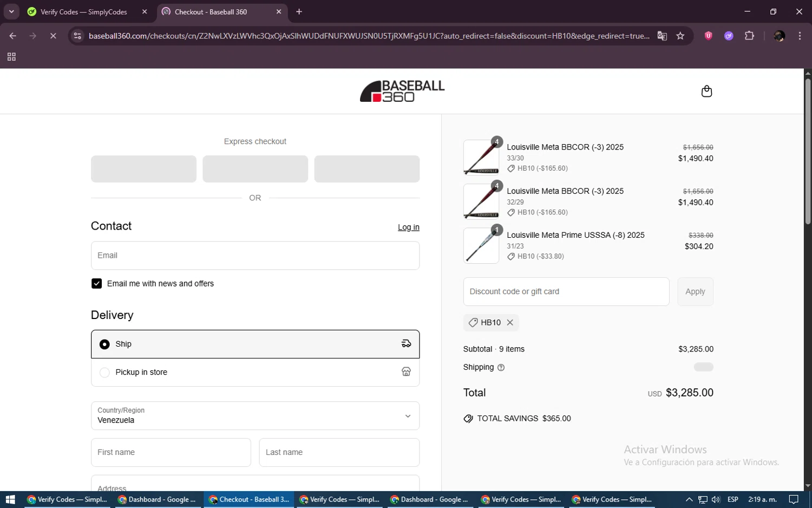Click the Shipping help question mark icon
The width and height of the screenshot is (812, 508).
pos(501,367)
